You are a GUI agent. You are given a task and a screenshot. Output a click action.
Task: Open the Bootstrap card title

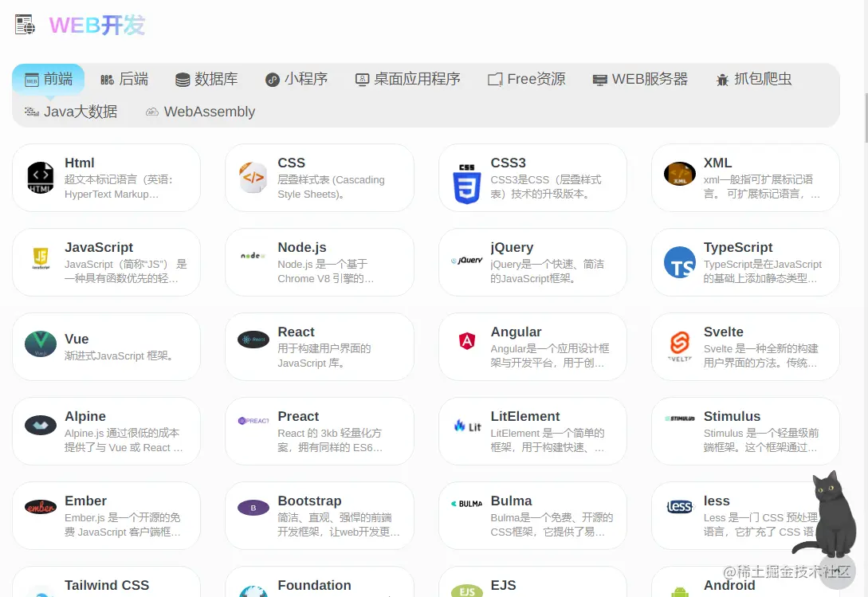pos(309,501)
